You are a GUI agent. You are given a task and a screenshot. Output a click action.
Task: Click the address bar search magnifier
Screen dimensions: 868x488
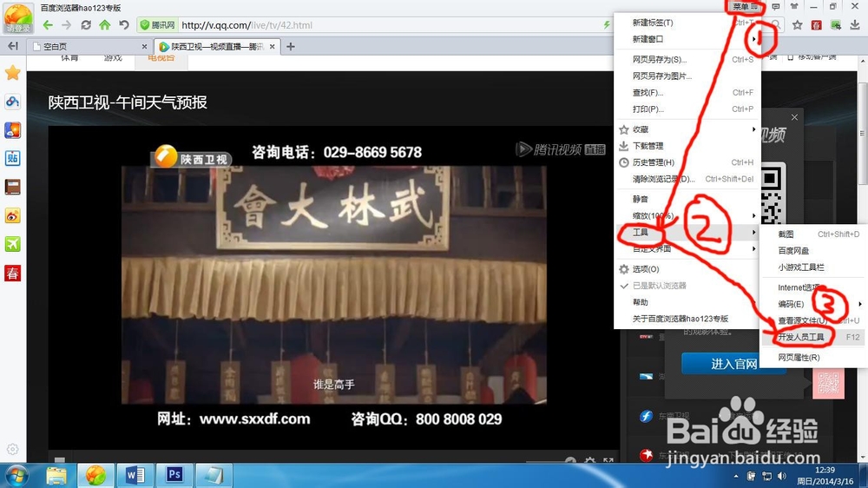click(775, 25)
